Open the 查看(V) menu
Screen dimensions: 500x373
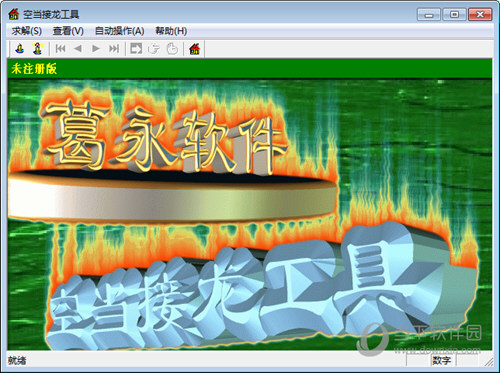click(68, 31)
